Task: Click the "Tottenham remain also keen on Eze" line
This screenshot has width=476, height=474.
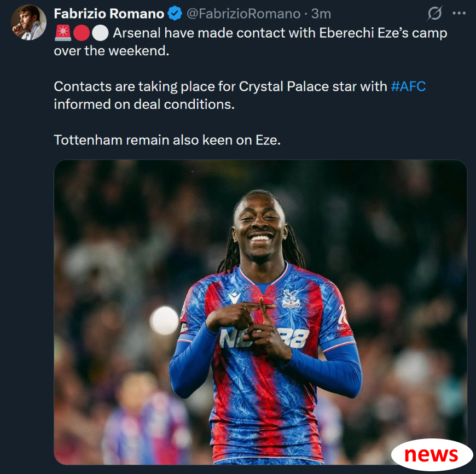Action: click(167, 140)
